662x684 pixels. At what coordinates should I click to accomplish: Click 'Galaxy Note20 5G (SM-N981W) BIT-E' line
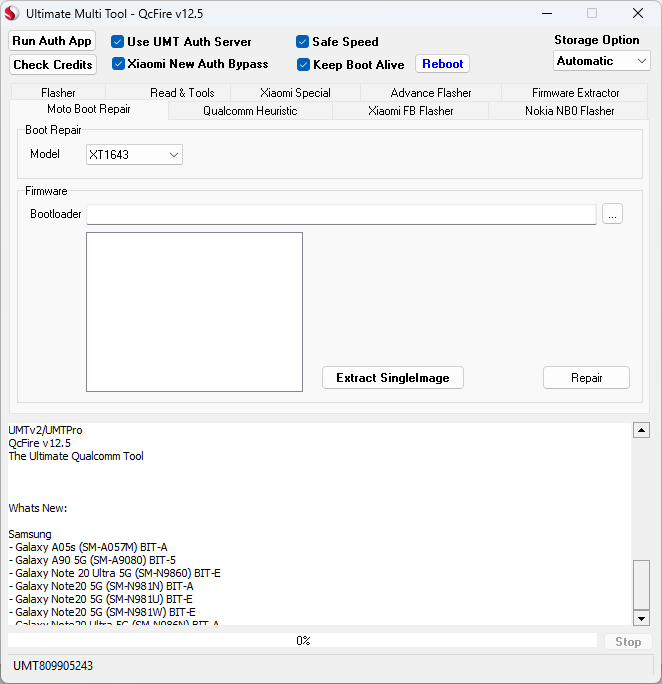click(x=102, y=612)
